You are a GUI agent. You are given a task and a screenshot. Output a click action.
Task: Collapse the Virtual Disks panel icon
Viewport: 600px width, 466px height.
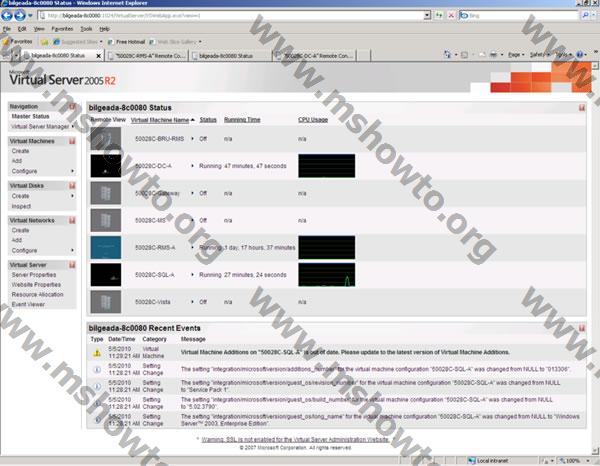click(72, 186)
